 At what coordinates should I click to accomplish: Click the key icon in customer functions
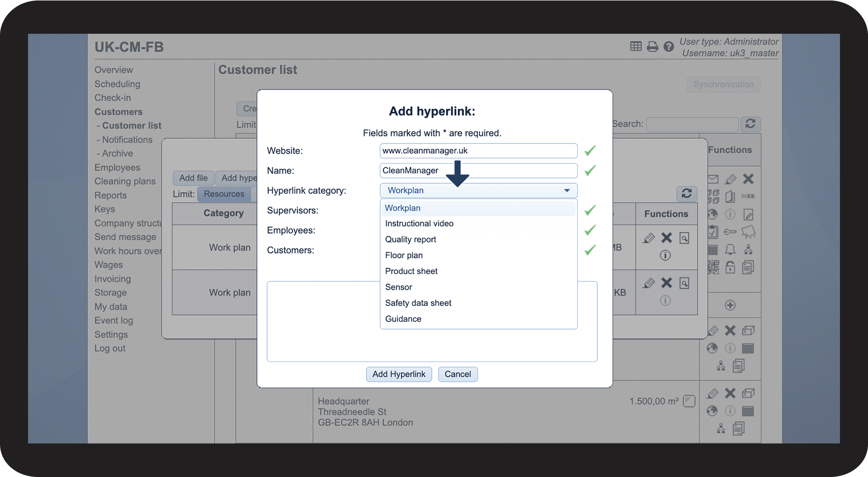[x=730, y=232]
